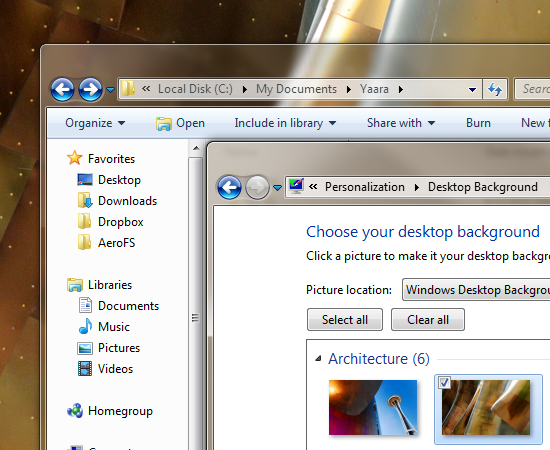Open Downloads in Favorites

click(x=127, y=201)
